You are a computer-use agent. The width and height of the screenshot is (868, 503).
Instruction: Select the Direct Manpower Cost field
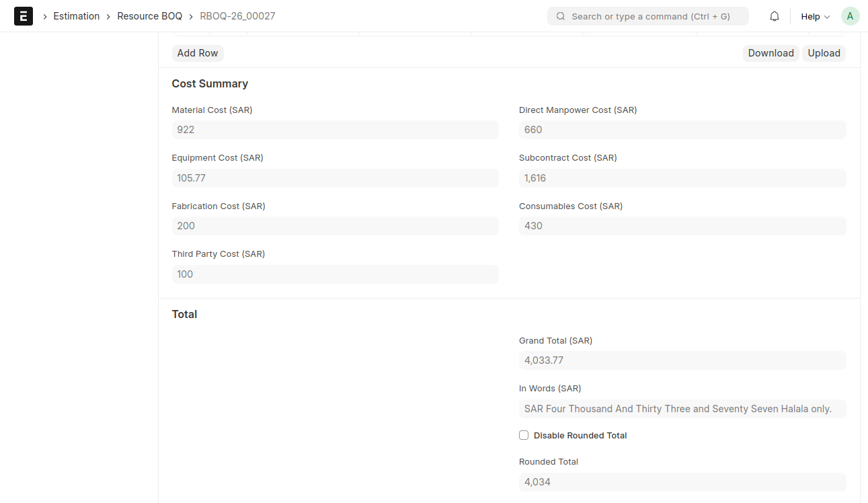click(682, 130)
